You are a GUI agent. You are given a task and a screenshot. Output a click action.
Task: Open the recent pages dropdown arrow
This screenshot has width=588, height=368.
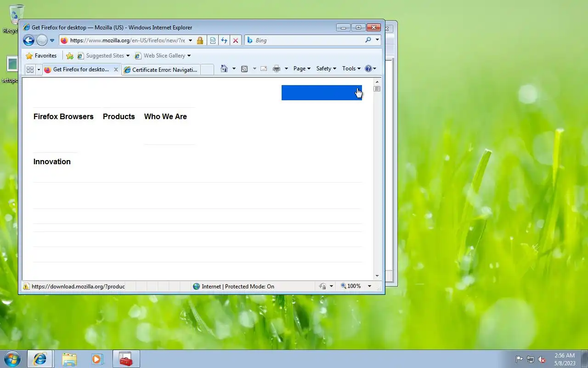52,40
